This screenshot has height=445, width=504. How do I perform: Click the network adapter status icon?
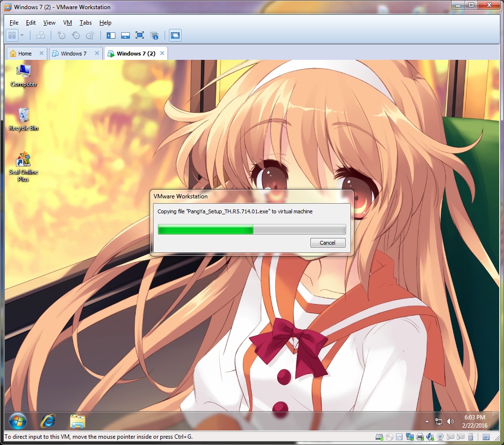pos(409,437)
